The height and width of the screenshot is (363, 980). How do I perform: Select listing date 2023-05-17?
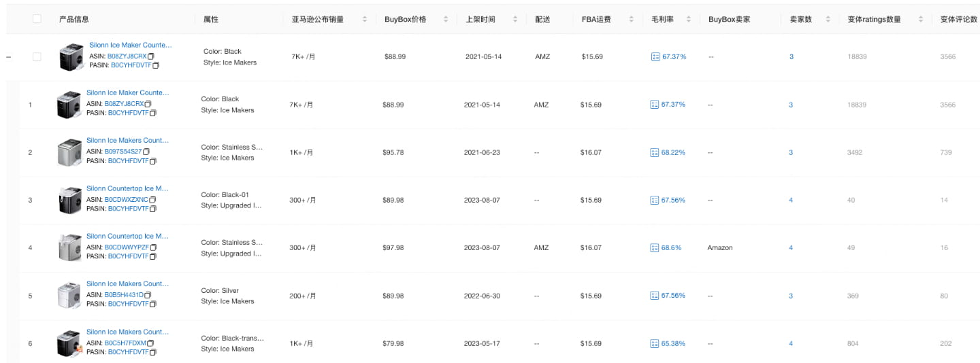coord(482,344)
